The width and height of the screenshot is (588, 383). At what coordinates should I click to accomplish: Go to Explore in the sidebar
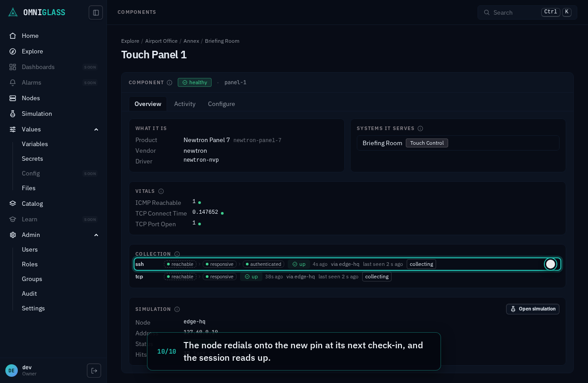pyautogui.click(x=53, y=51)
